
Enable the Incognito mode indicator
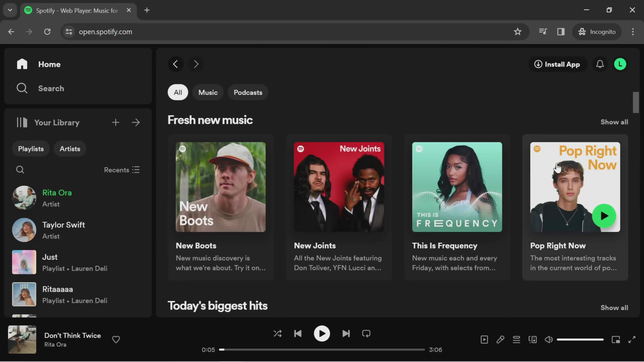598,31
